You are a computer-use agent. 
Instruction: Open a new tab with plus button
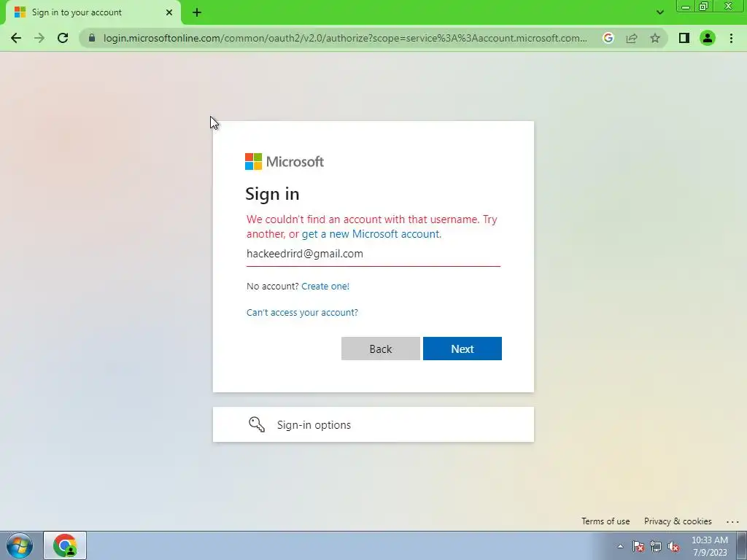pos(197,12)
